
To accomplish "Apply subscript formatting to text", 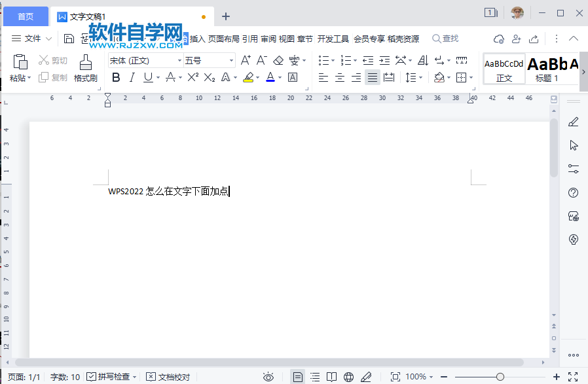I will (x=208, y=77).
